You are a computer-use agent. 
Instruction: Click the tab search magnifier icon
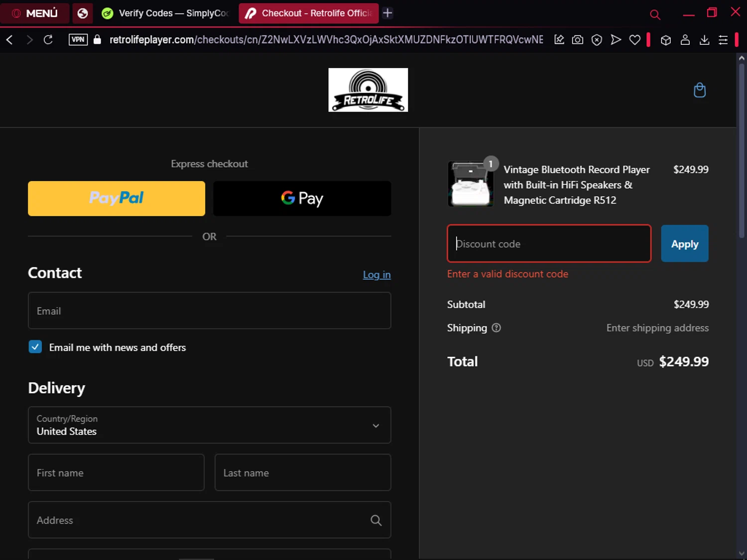point(655,15)
